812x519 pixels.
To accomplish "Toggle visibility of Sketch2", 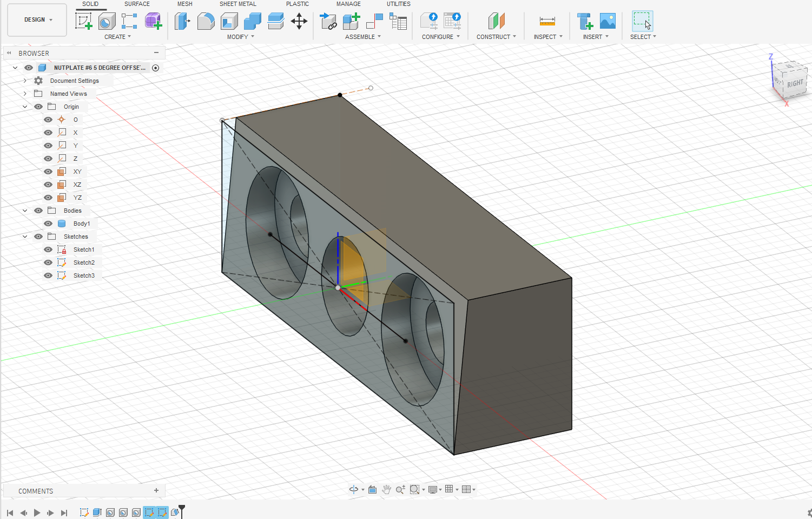I will coord(48,262).
